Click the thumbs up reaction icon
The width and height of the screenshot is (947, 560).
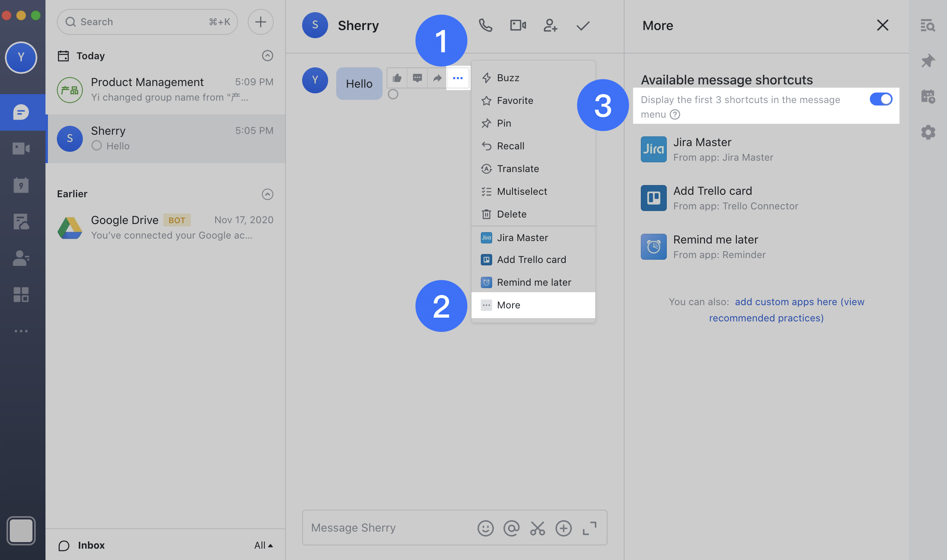[x=397, y=78]
